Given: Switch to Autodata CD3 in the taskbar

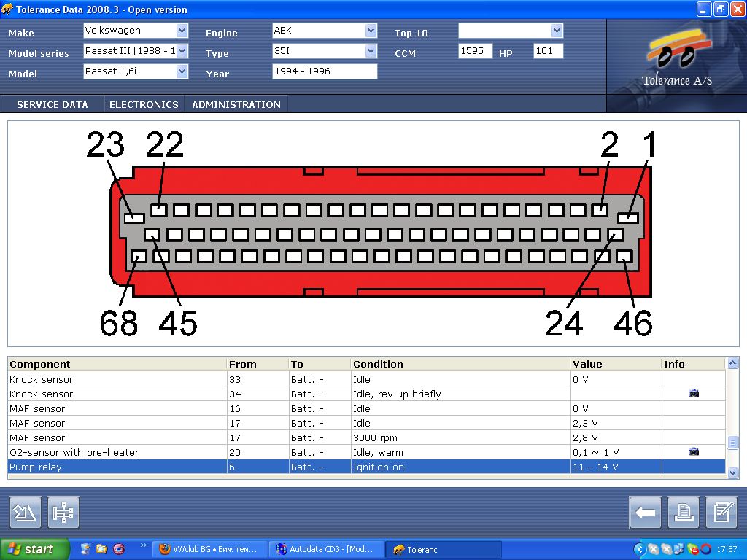Looking at the screenshot, I should click(x=325, y=549).
